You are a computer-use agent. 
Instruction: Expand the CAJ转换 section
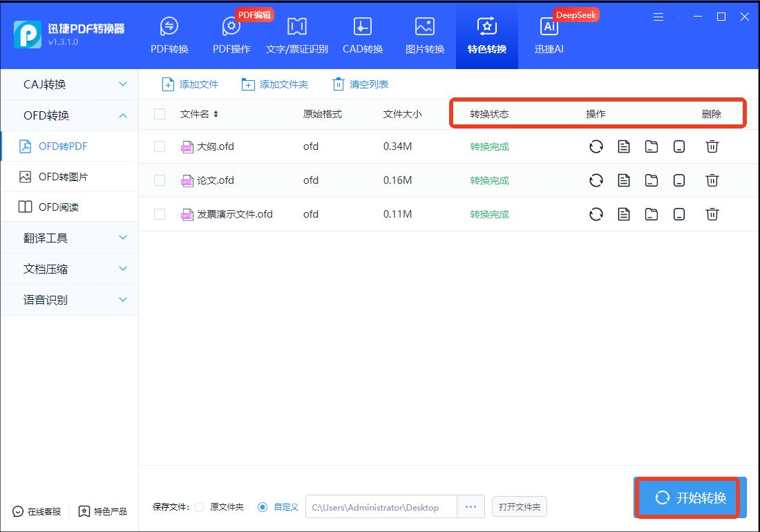click(69, 84)
